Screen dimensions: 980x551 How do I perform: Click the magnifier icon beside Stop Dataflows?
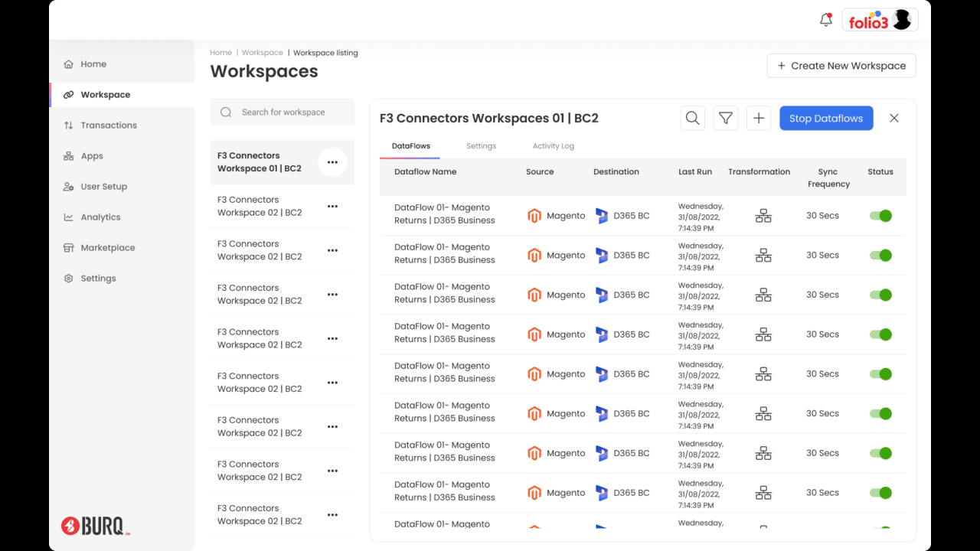point(692,118)
